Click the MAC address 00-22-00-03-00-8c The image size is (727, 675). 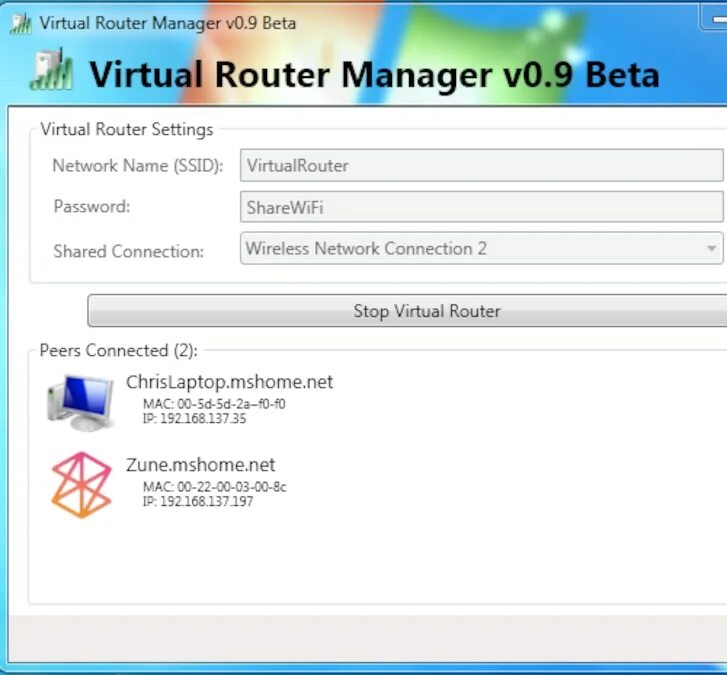[215, 487]
